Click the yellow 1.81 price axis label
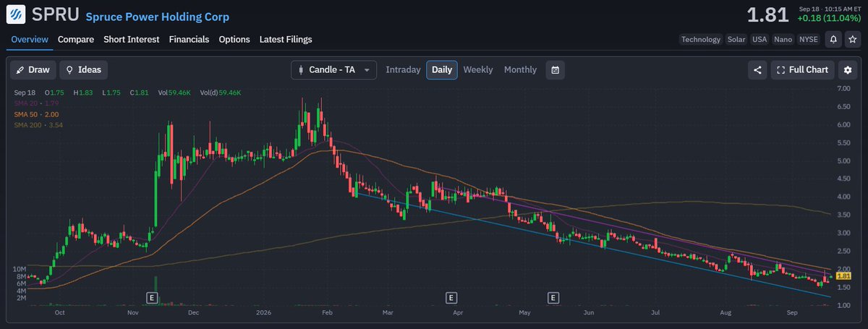 (843, 275)
